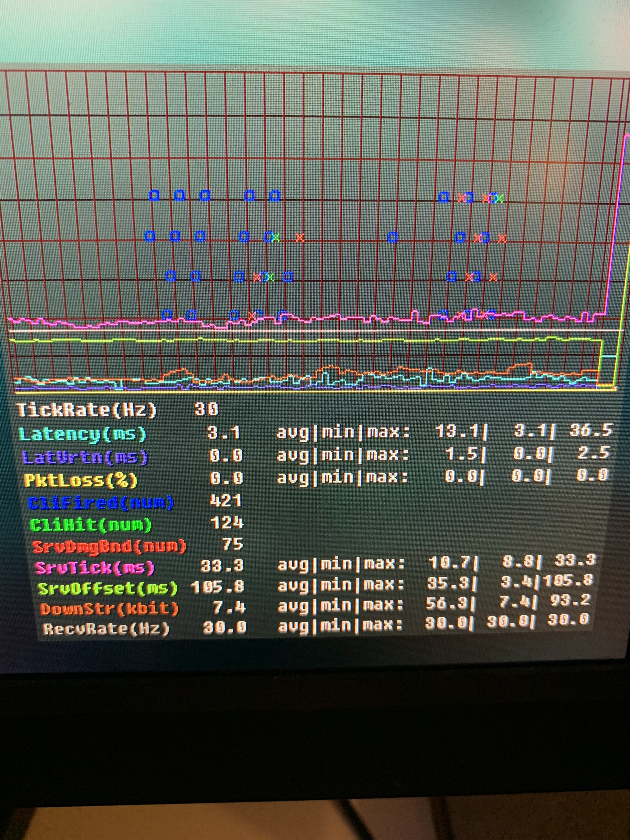The height and width of the screenshot is (840, 630).
Task: Click the red SrvDmgBnd(num) label
Action: (109, 547)
